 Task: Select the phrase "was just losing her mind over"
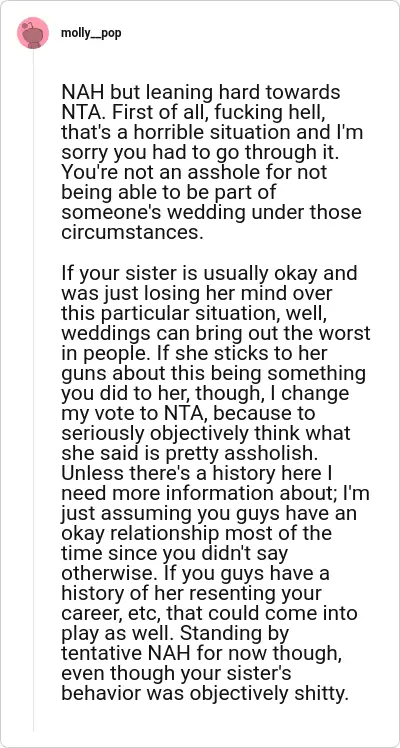(x=196, y=294)
